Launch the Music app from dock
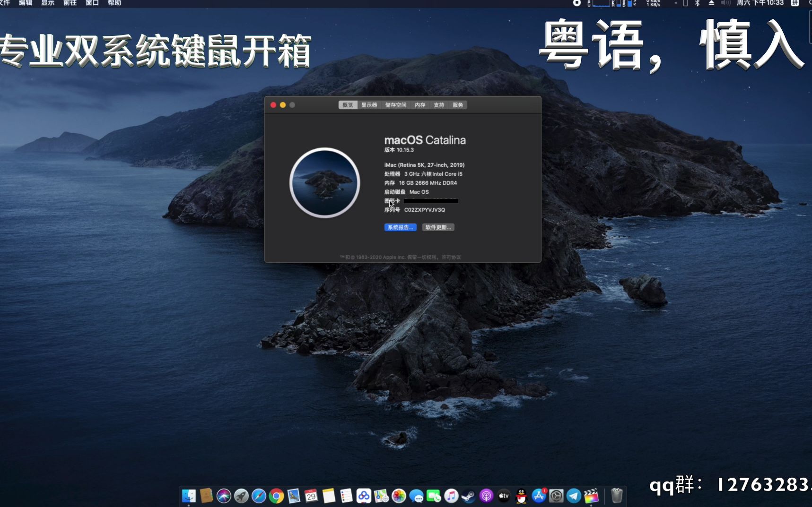 [x=451, y=496]
